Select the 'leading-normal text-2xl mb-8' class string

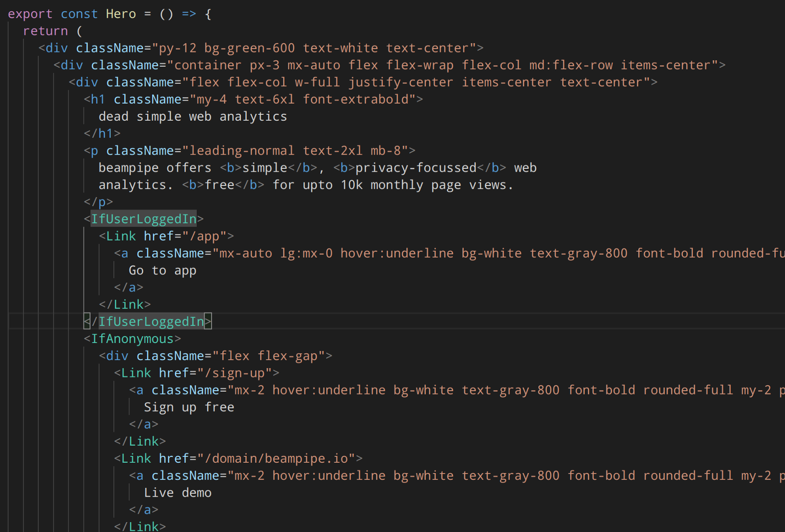pyautogui.click(x=299, y=151)
